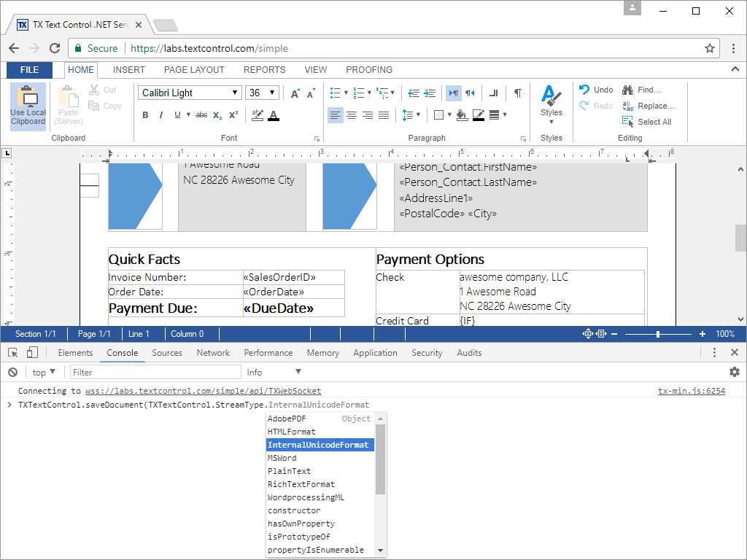Select MSWord from autocomplete list
Screen dimensions: 747x560
tap(282, 458)
